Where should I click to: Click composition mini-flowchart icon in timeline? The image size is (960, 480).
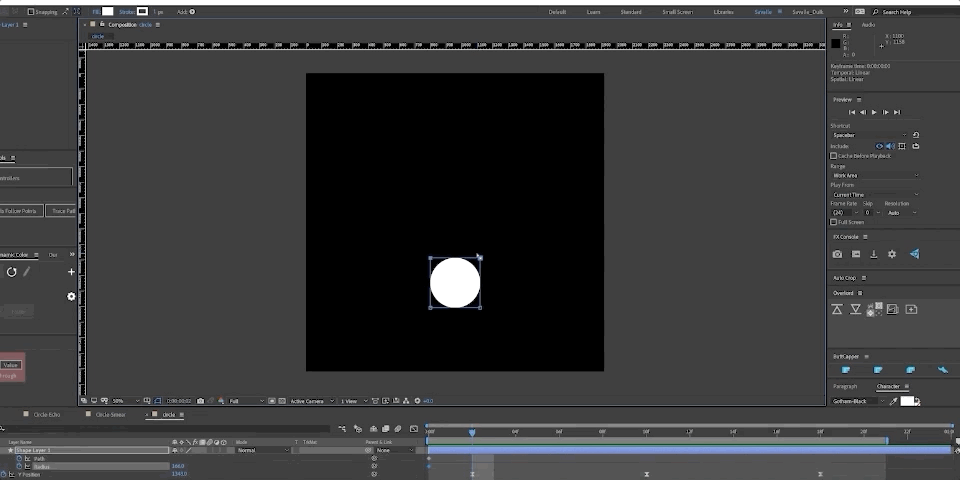coord(342,429)
